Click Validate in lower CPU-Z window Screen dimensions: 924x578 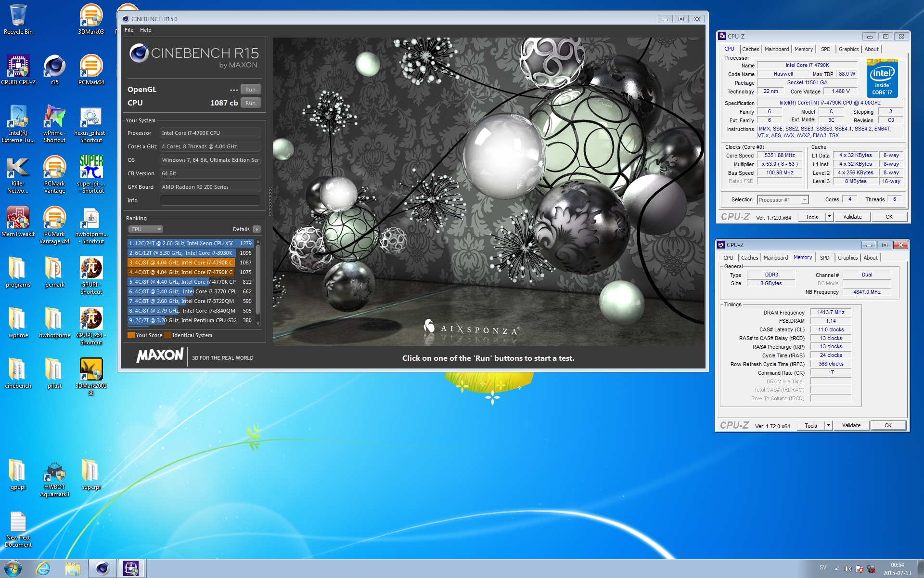[x=851, y=425]
